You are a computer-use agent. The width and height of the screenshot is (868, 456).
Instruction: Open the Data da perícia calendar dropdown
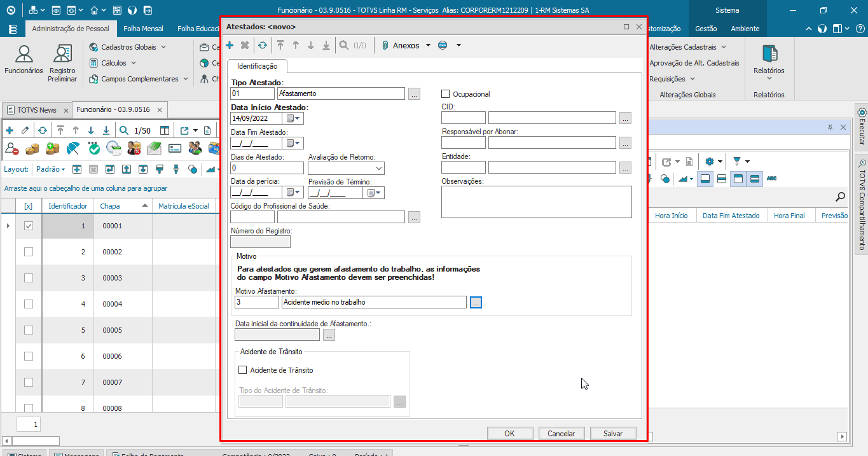[293, 192]
